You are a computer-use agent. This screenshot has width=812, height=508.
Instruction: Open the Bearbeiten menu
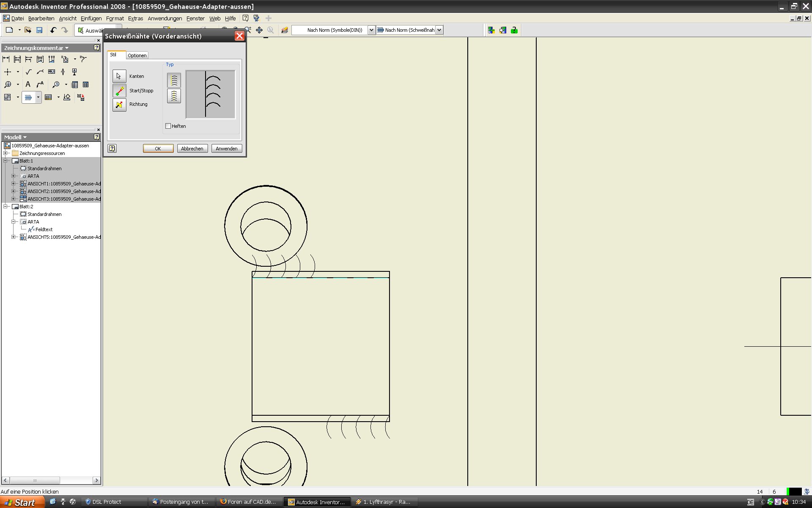click(41, 18)
